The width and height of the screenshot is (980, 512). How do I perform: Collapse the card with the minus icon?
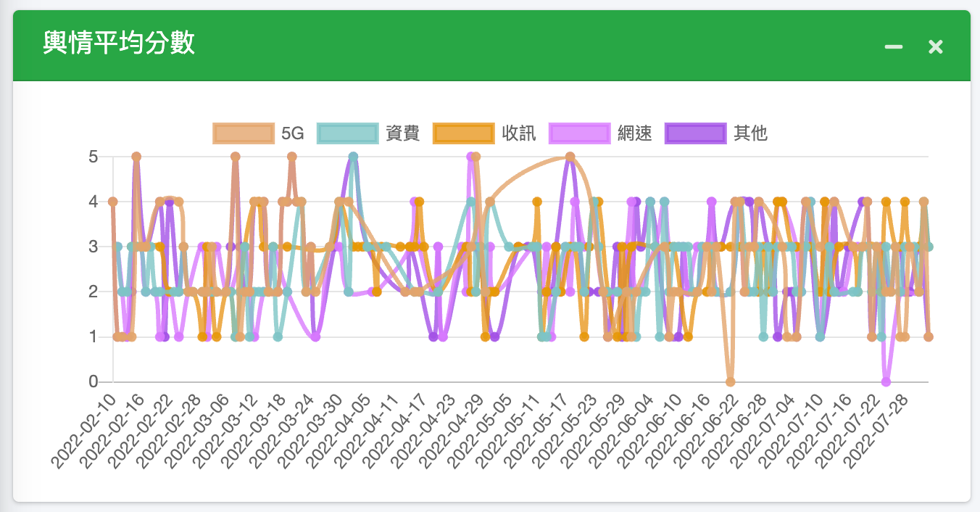(x=893, y=47)
